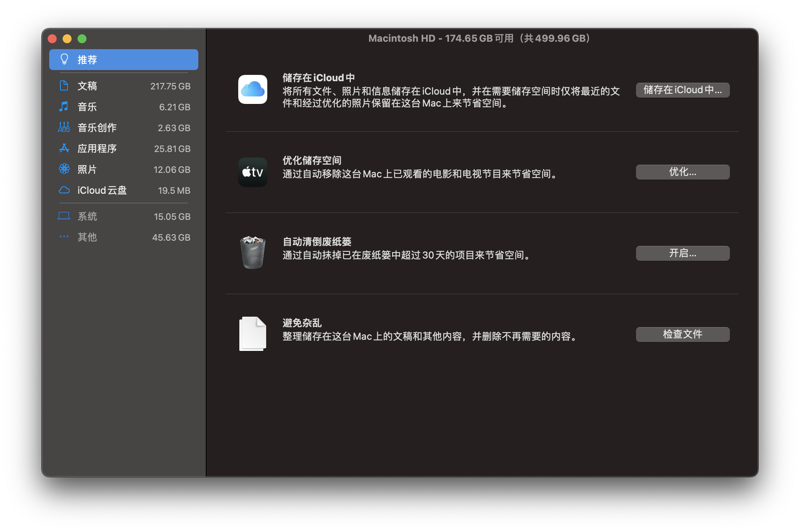This screenshot has height=532, width=800.
Task: Click the 音乐 music note icon
Action: tap(64, 107)
